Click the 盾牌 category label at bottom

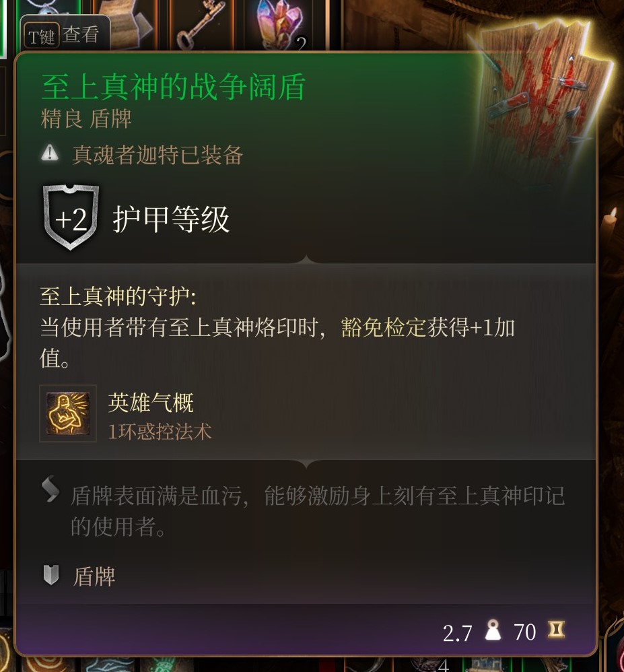pos(94,576)
